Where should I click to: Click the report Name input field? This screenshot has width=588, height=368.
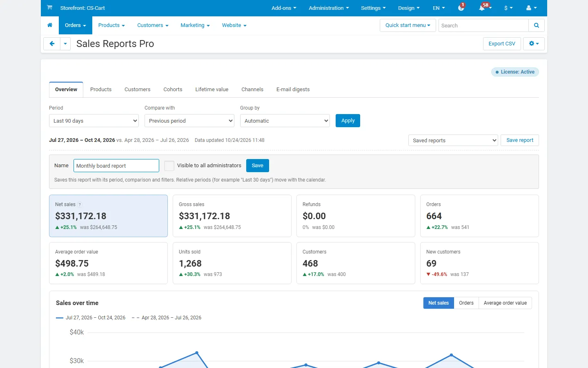pyautogui.click(x=116, y=166)
